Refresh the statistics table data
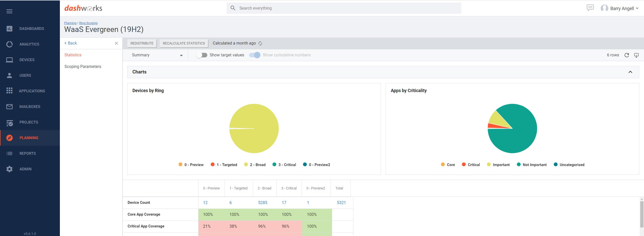 [627, 55]
